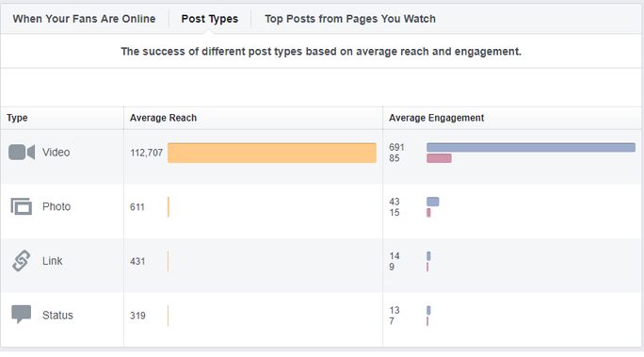This screenshot has width=644, height=357.
Task: Click the Video engagement value 691
Action: 396,147
